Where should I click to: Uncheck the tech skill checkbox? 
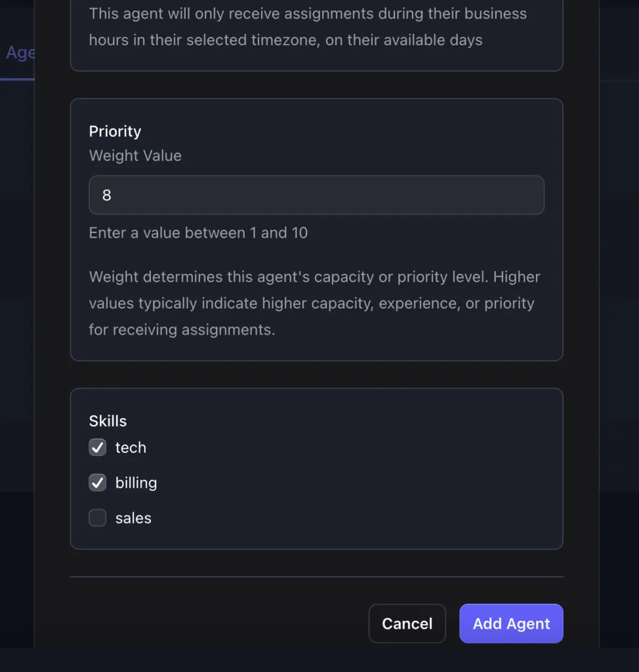coord(98,448)
